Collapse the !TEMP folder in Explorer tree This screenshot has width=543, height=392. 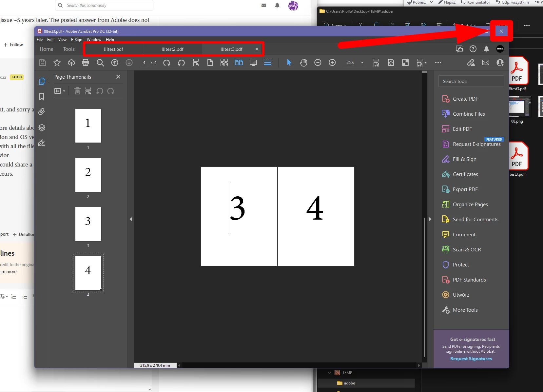click(x=329, y=373)
